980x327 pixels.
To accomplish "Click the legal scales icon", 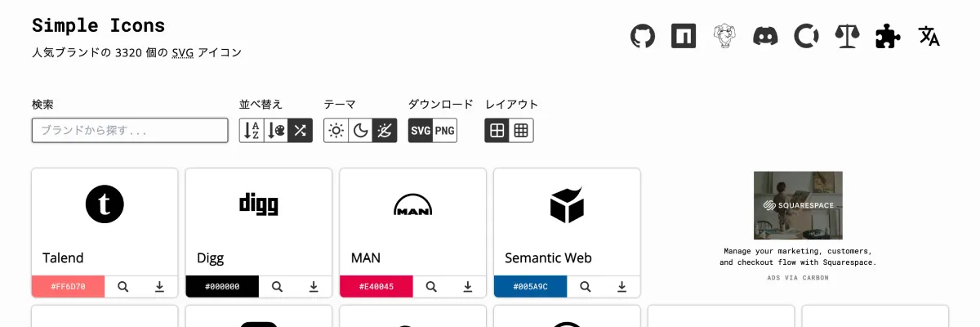I will 847,36.
